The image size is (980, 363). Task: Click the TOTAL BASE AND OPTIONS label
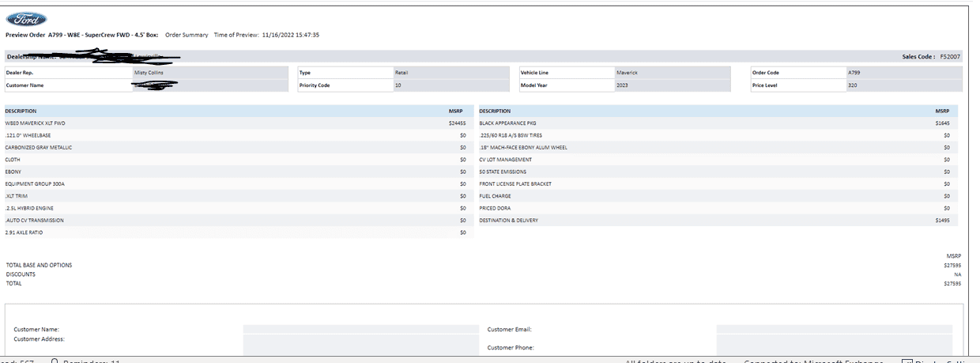click(x=39, y=265)
